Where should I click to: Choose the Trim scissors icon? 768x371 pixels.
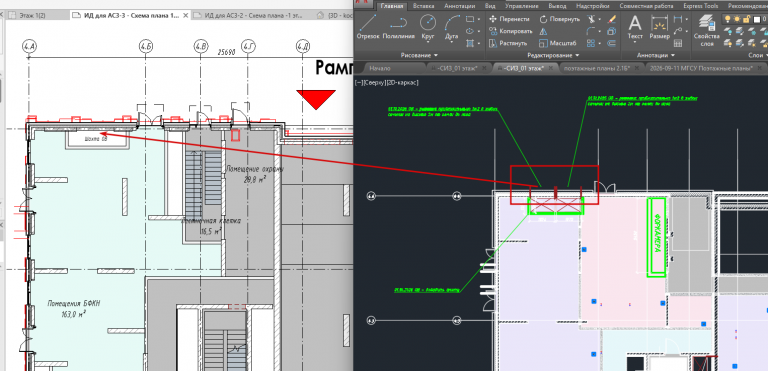coord(591,19)
